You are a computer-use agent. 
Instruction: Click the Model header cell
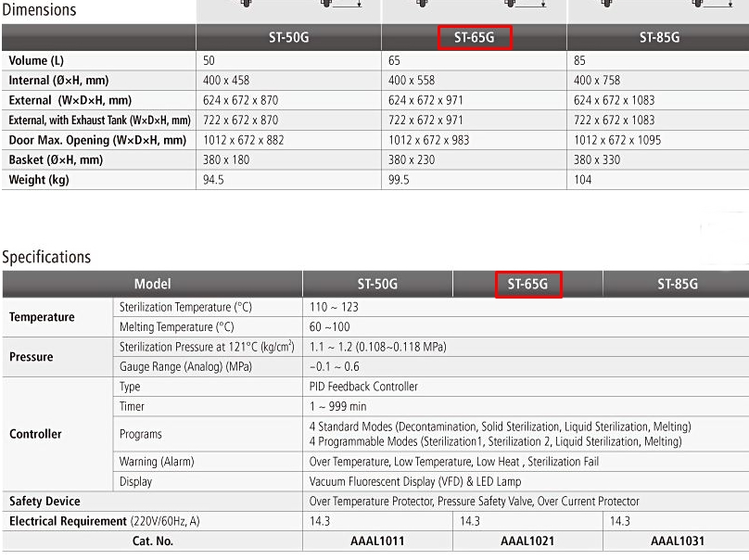click(x=152, y=285)
